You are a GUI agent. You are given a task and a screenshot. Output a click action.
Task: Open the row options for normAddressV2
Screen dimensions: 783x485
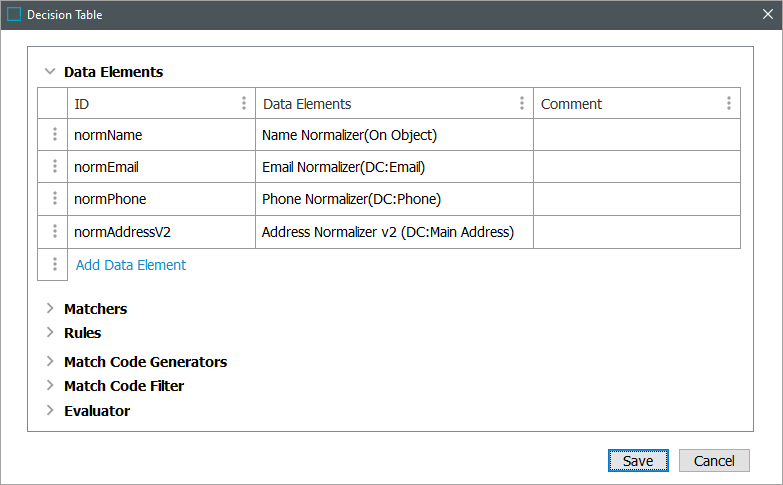coord(54,232)
